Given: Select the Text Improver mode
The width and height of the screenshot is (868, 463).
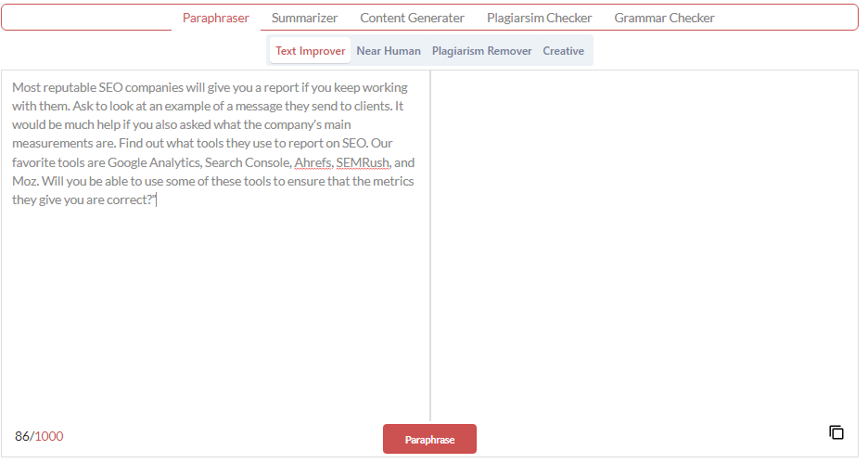Looking at the screenshot, I should [x=310, y=50].
